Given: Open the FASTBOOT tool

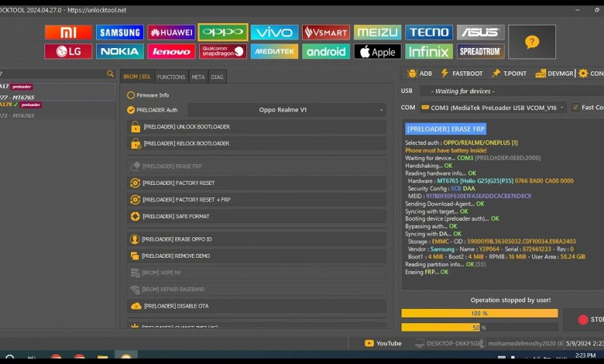Looking at the screenshot, I should [462, 73].
